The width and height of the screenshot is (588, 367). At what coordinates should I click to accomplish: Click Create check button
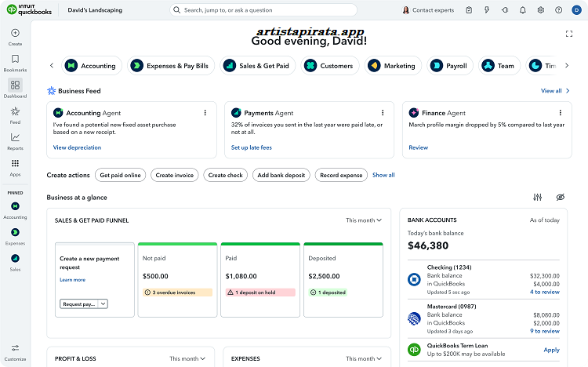[x=225, y=175]
